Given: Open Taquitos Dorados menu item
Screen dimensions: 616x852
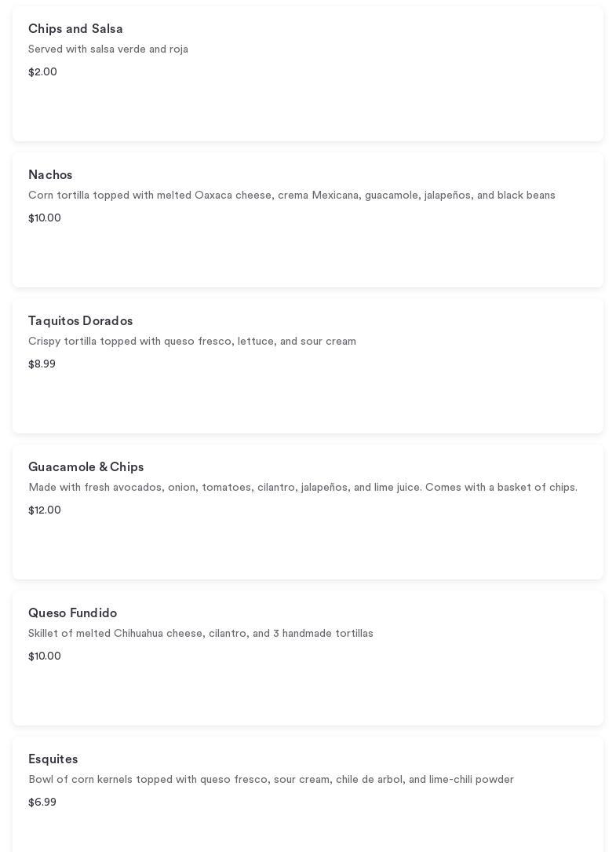Looking at the screenshot, I should (80, 321).
